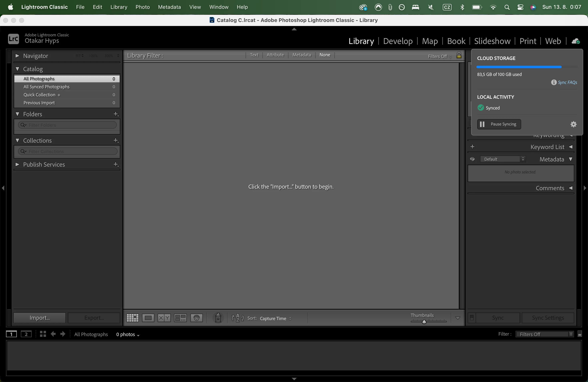The height and width of the screenshot is (382, 588).
Task: Switch to the Develop module
Action: [398, 41]
